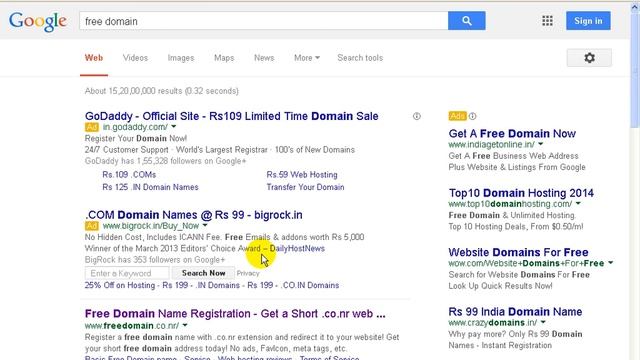Screen dimensions: 640x360
Task: Expand arrow next to indiagetonline.in URL
Action: point(540,144)
